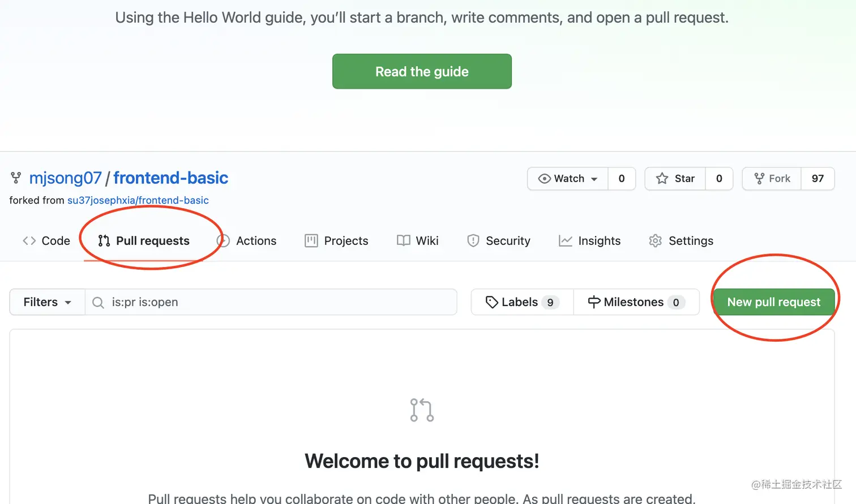The height and width of the screenshot is (504, 856).
Task: Click the eye icon on Watch button
Action: [544, 179]
